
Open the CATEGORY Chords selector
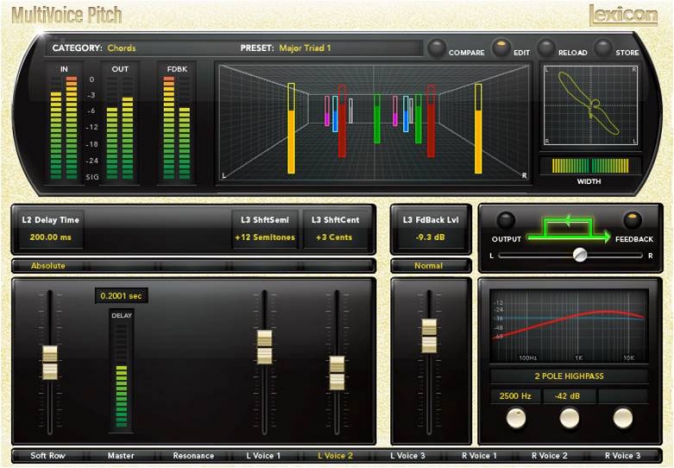pos(121,48)
